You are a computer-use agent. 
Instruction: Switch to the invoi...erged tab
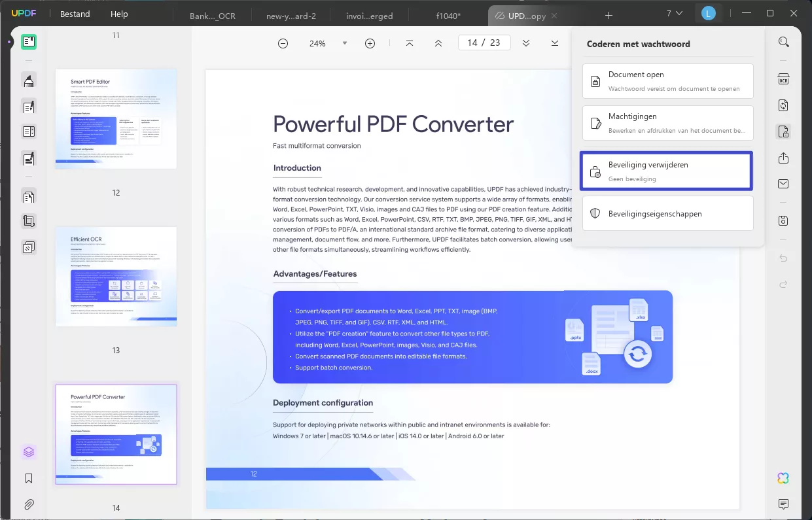(x=368, y=16)
